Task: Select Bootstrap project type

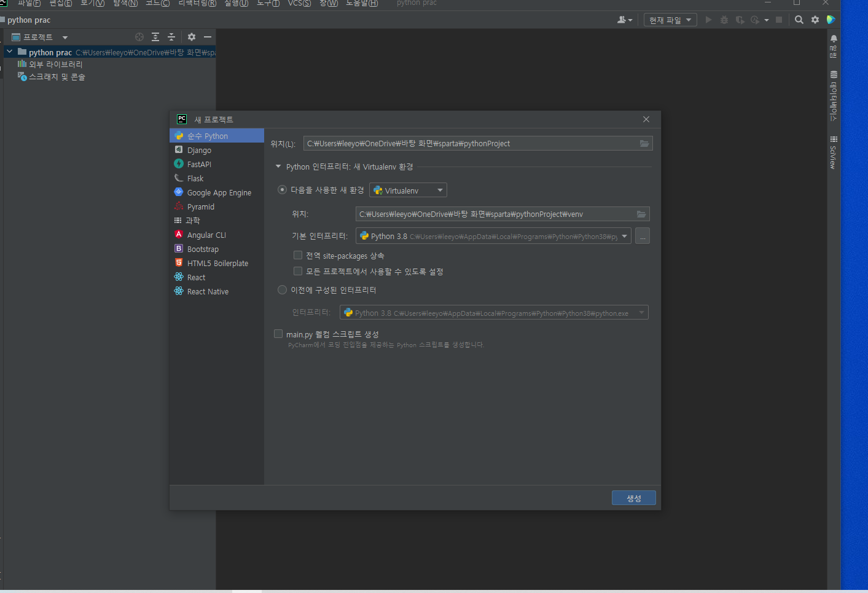Action: (x=216, y=249)
